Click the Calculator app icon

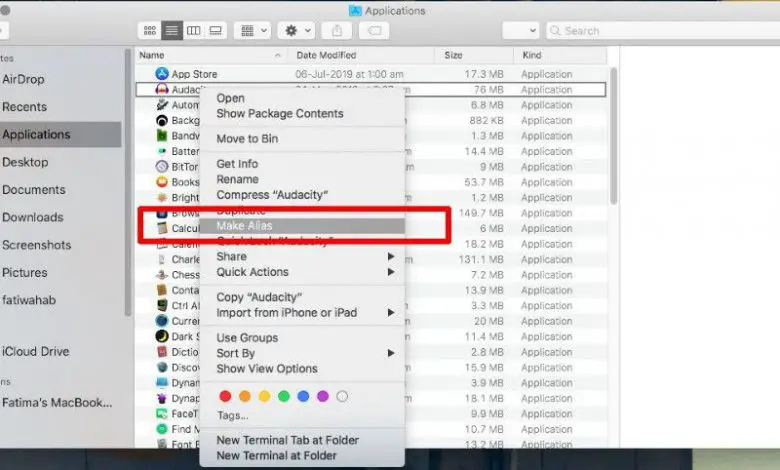click(x=162, y=228)
